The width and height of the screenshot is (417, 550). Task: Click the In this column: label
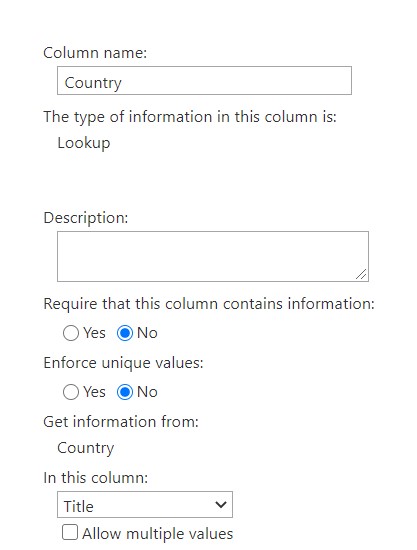tap(95, 478)
